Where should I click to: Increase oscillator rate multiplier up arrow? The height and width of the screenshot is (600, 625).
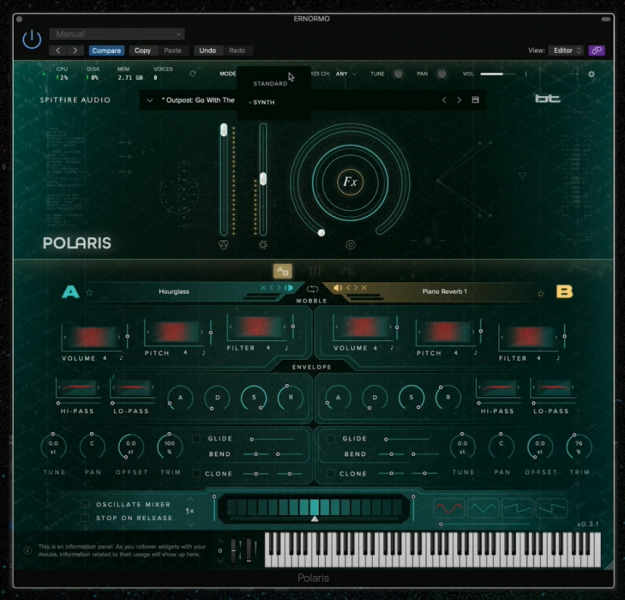tap(190, 499)
